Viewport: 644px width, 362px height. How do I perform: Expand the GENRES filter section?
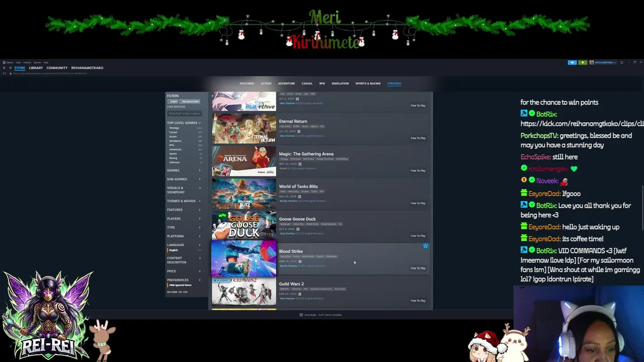coord(184,170)
